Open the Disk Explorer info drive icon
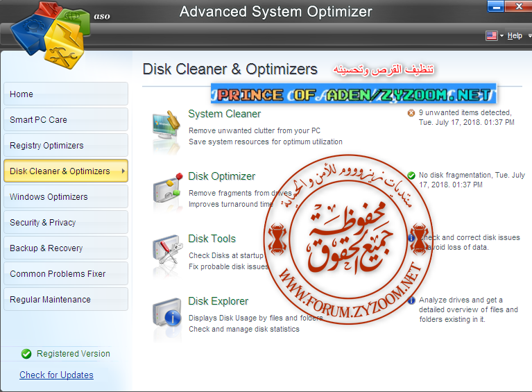Image resolution: width=532 pixels, height=392 pixels. click(x=166, y=313)
